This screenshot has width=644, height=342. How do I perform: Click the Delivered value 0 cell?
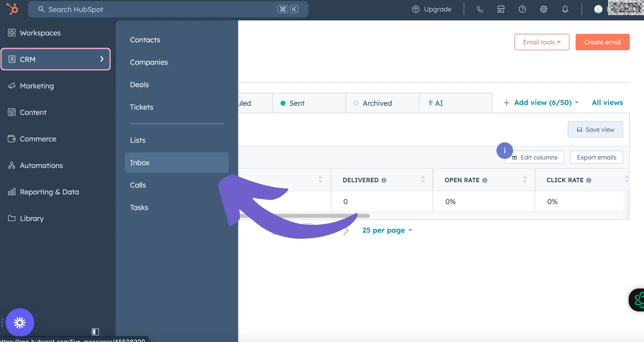click(382, 202)
